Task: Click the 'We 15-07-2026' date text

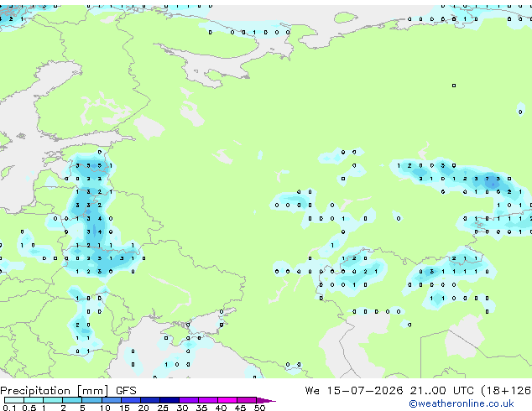Action: (x=354, y=390)
